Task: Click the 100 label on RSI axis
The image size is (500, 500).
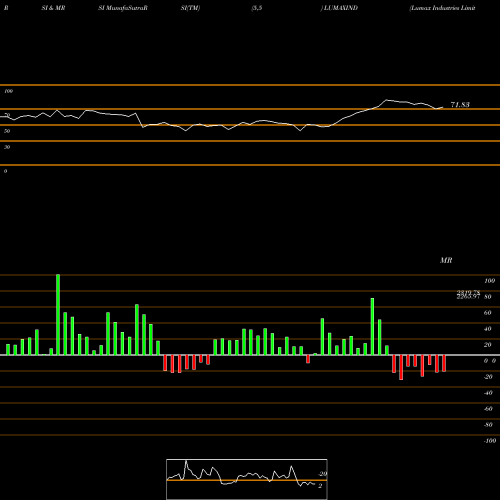Action: pyautogui.click(x=9, y=91)
